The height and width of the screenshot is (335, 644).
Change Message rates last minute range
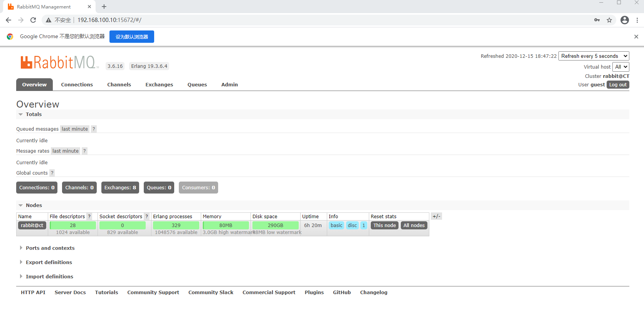tap(66, 151)
